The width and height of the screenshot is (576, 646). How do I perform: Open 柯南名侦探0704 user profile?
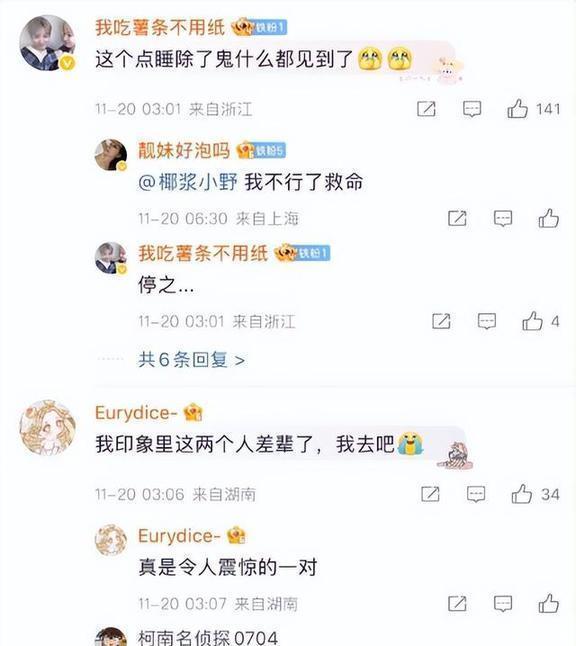tap(208, 638)
